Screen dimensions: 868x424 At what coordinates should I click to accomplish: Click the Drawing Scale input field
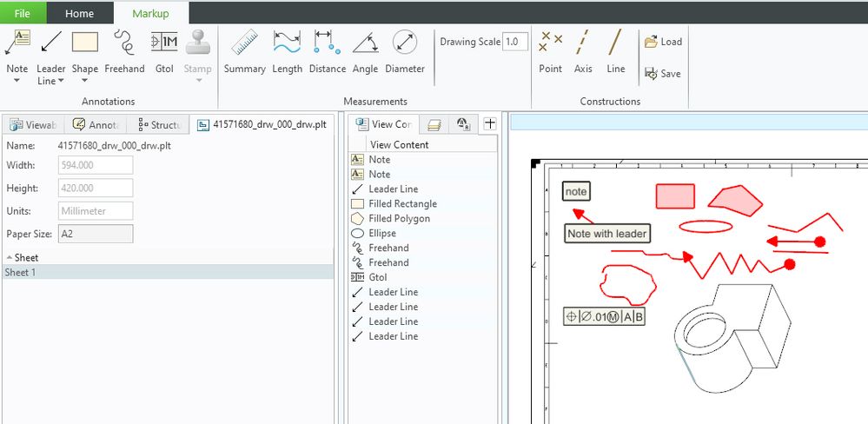click(x=514, y=42)
